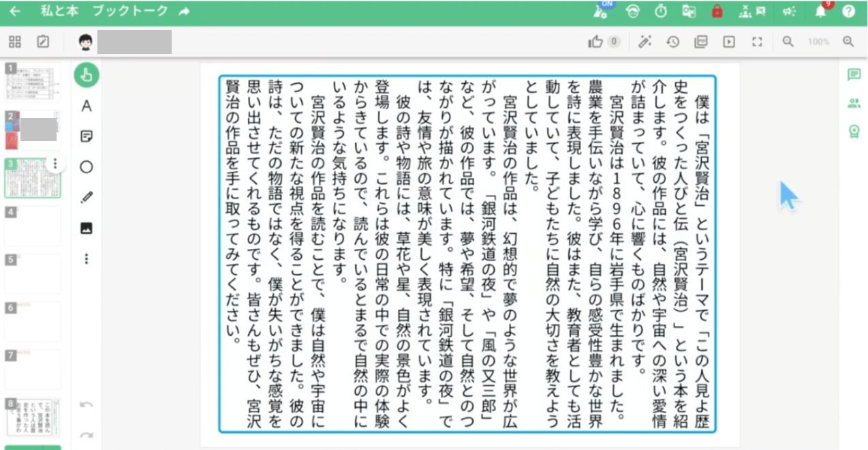Click the insert image tool
This screenshot has height=450, width=868.
tap(87, 228)
